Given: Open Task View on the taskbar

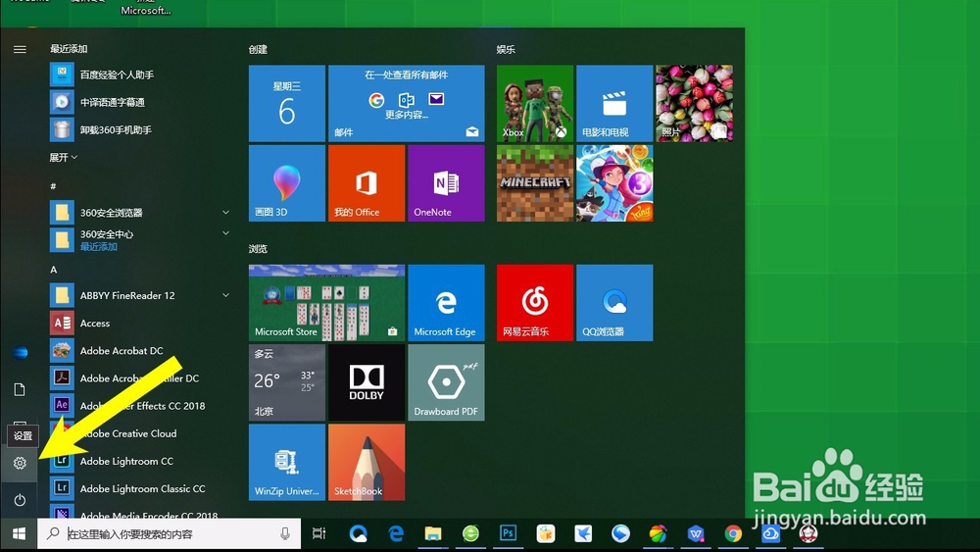Looking at the screenshot, I should (319, 534).
